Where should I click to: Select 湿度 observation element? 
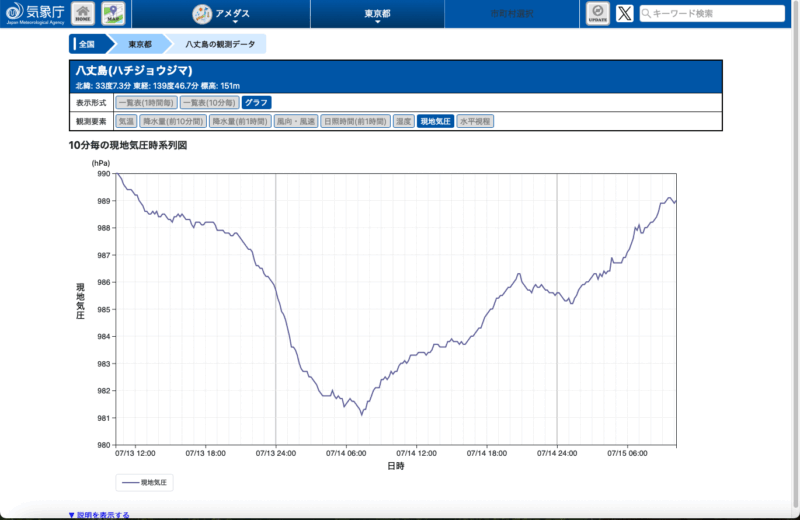point(404,121)
